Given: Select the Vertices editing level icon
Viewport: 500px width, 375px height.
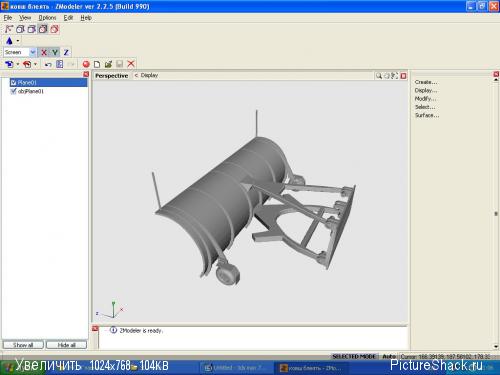Looking at the screenshot, I should pos(9,29).
